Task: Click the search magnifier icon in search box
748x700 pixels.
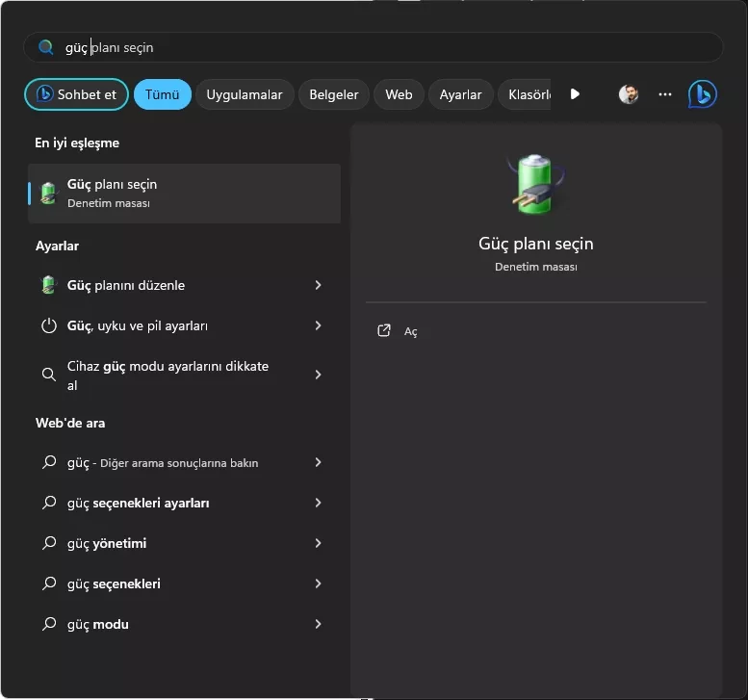Action: 45,47
